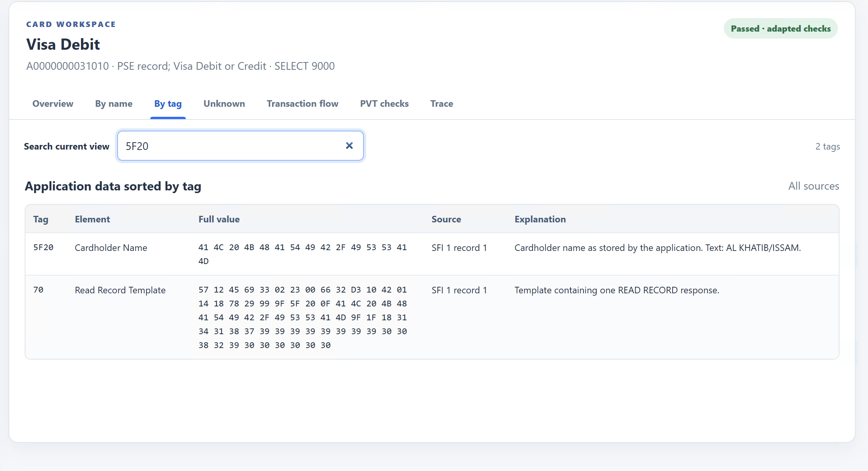The width and height of the screenshot is (868, 471).
Task: Click the All sources label
Action: click(814, 186)
